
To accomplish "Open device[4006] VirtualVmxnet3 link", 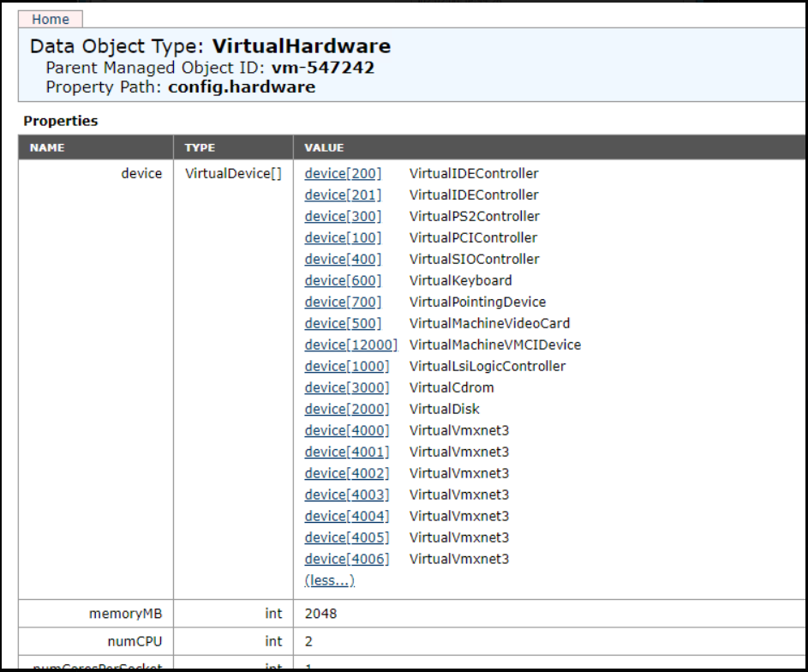I will [346, 559].
